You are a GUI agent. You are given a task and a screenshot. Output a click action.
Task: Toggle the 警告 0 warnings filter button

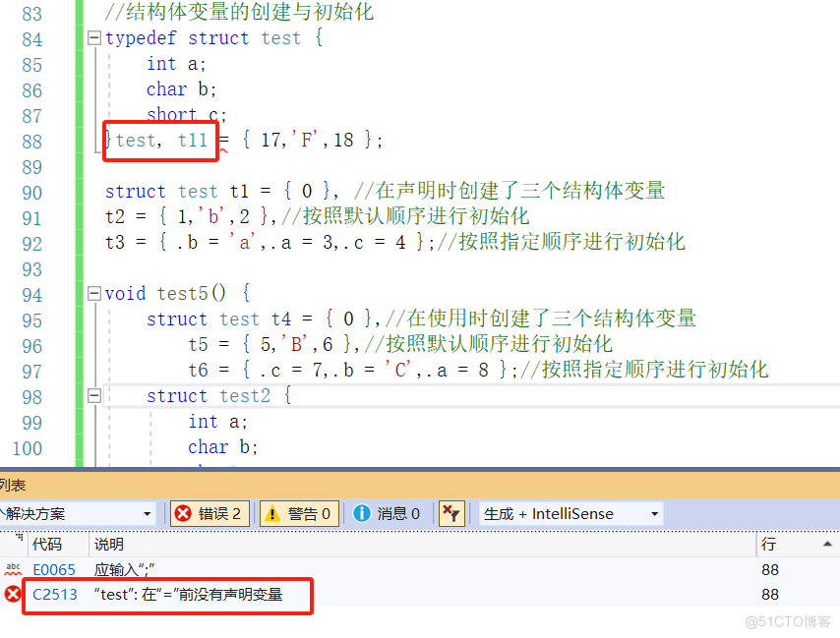[298, 512]
